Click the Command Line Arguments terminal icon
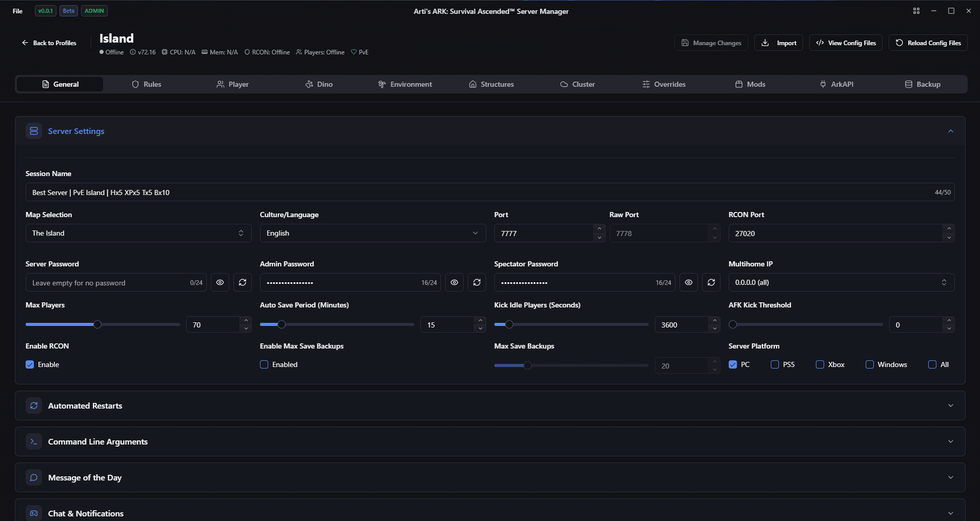The height and width of the screenshot is (521, 980). point(33,441)
